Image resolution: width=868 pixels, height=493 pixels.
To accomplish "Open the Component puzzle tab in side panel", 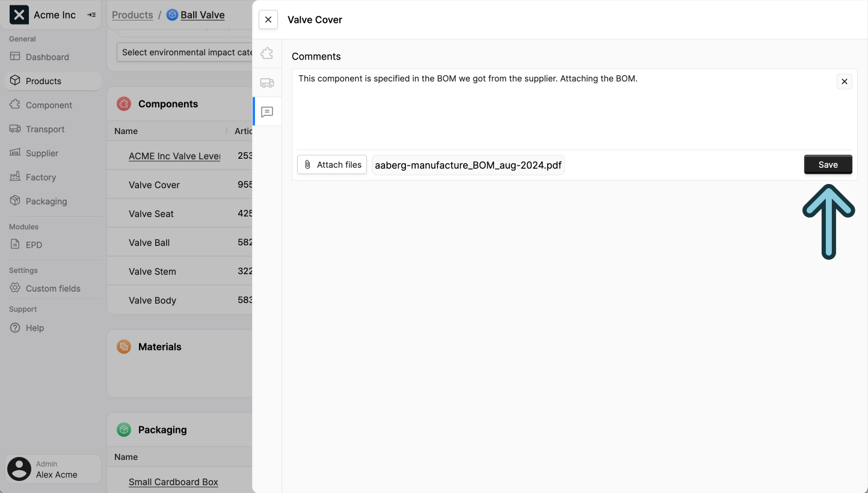I will (267, 53).
